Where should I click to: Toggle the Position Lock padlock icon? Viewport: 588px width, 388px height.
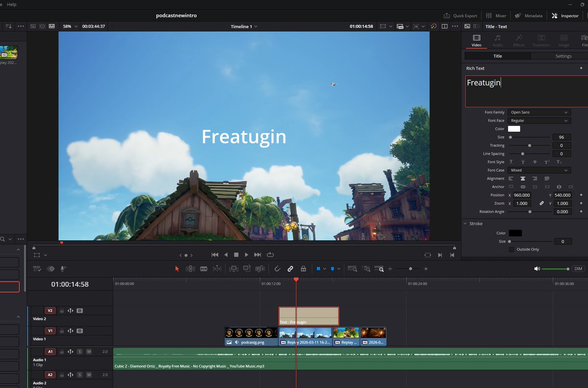[x=303, y=269]
